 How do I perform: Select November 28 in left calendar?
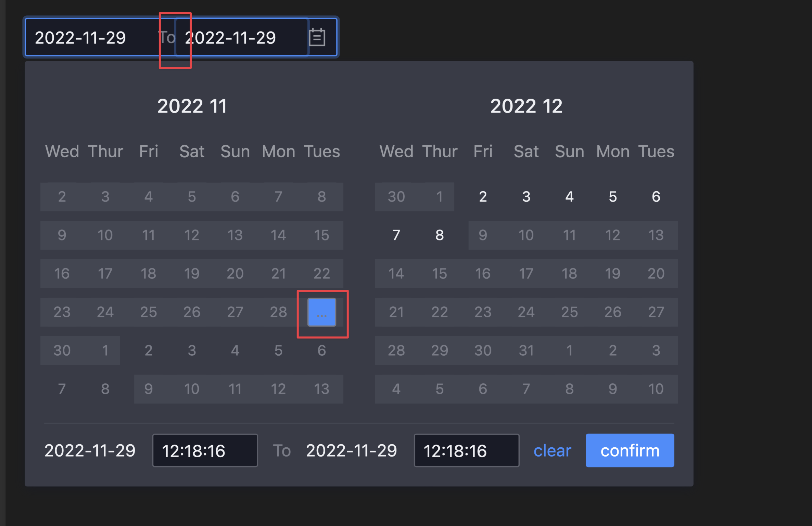click(278, 312)
